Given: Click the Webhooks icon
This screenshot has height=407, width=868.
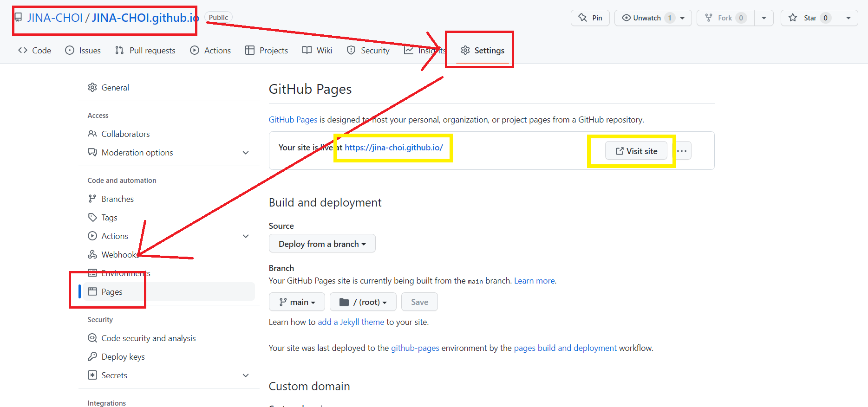Looking at the screenshot, I should (92, 254).
